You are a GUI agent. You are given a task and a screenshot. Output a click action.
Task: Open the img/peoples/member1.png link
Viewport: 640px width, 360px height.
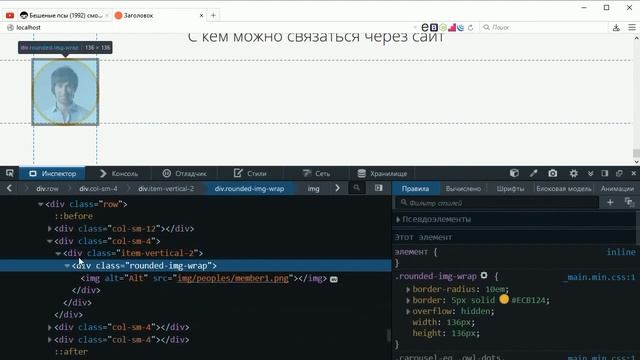[x=233, y=278]
